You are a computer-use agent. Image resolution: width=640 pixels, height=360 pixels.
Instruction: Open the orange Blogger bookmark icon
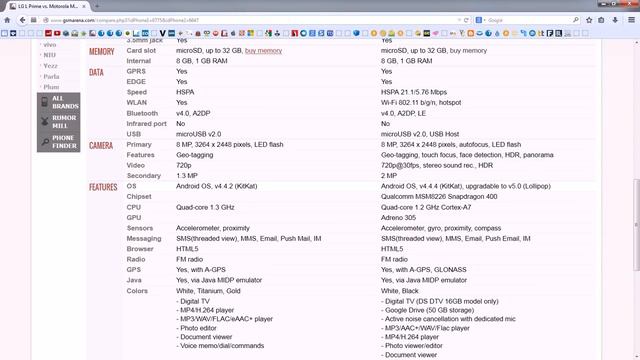click(x=471, y=33)
